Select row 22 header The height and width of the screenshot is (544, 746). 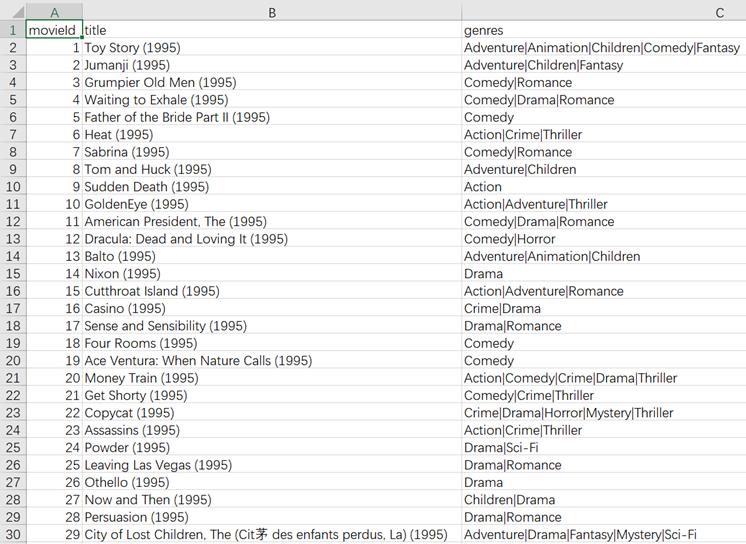[13, 395]
